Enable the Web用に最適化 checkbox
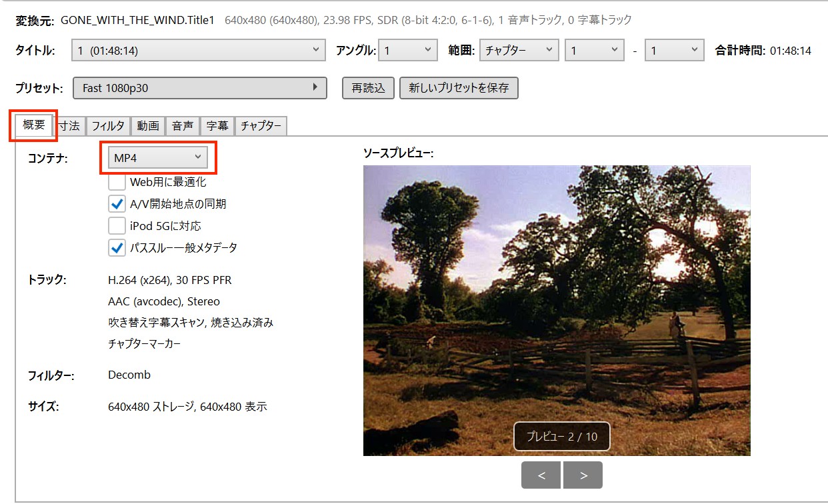The width and height of the screenshot is (828, 504). (117, 181)
